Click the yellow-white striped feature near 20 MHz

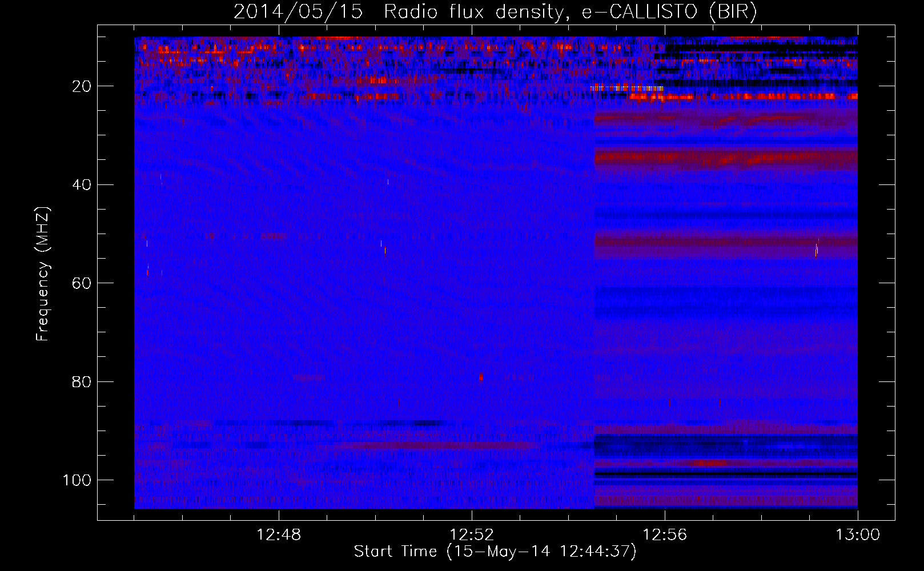pos(627,88)
